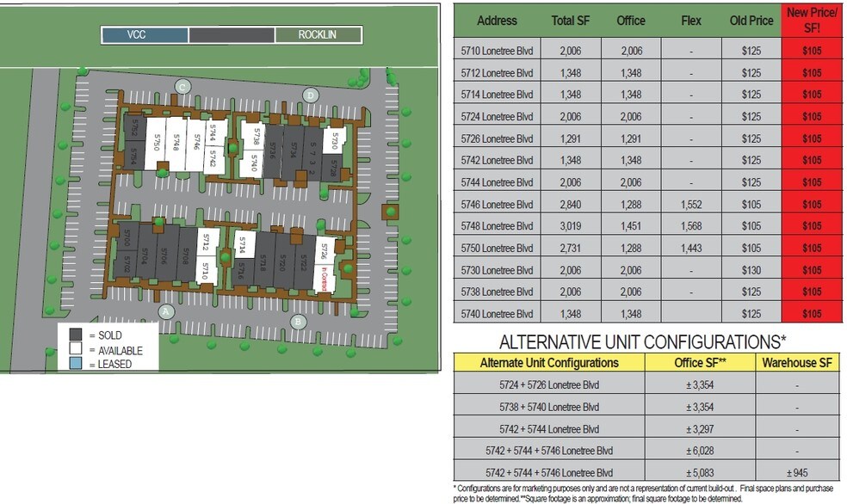The image size is (847, 504).
Task: Select the 5724 + 5726 Lonetree Blvd configuration
Action: [548, 384]
